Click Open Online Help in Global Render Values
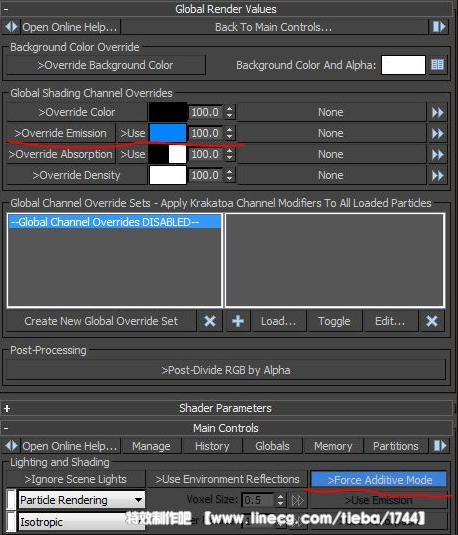The height and width of the screenshot is (535, 458). click(70, 27)
